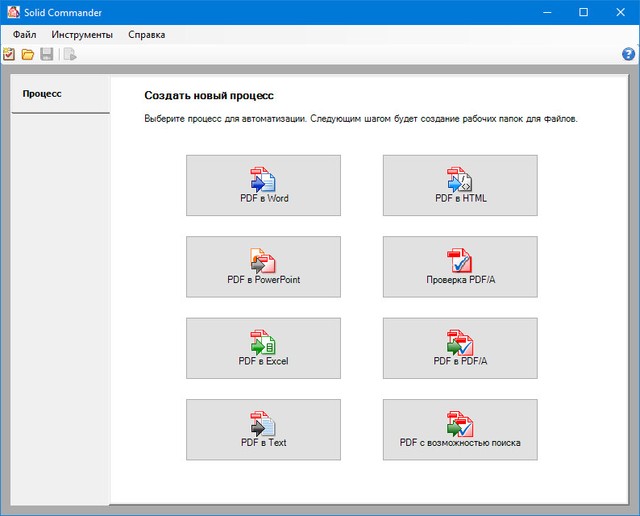The height and width of the screenshot is (516, 640).
Task: Open the Справка menu
Action: pyautogui.click(x=147, y=34)
